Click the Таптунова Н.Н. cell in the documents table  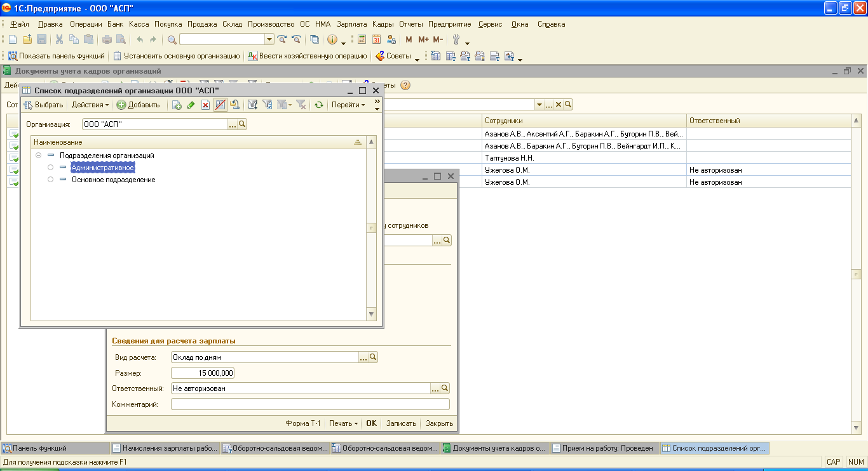point(583,158)
